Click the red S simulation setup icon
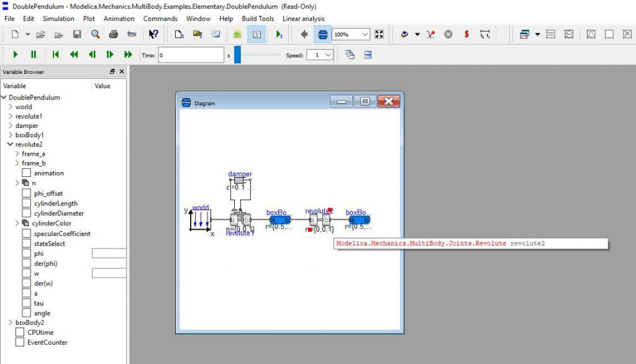The width and height of the screenshot is (636, 364). click(466, 35)
